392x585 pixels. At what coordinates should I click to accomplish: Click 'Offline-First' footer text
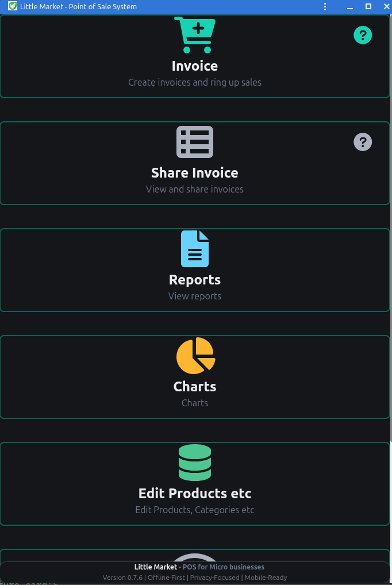pos(166,577)
